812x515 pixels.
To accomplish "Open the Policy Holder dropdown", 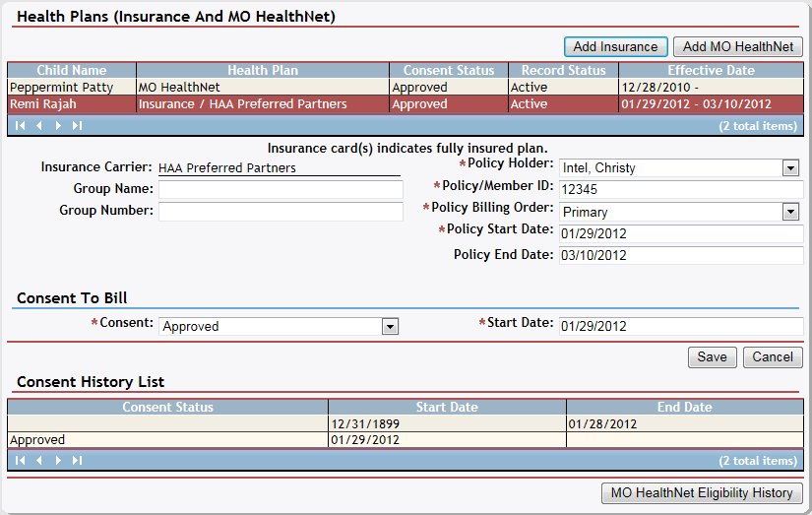I will pos(789,167).
